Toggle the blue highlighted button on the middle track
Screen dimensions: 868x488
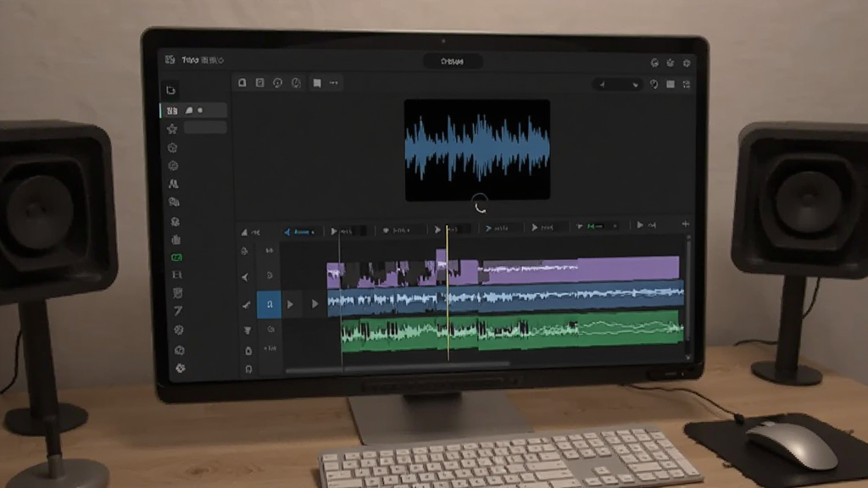coord(269,304)
